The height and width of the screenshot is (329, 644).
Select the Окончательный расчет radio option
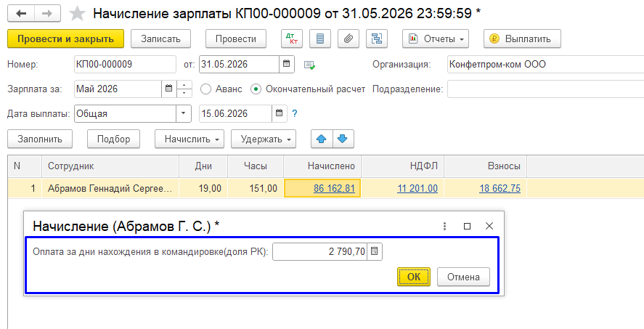tap(308, 89)
